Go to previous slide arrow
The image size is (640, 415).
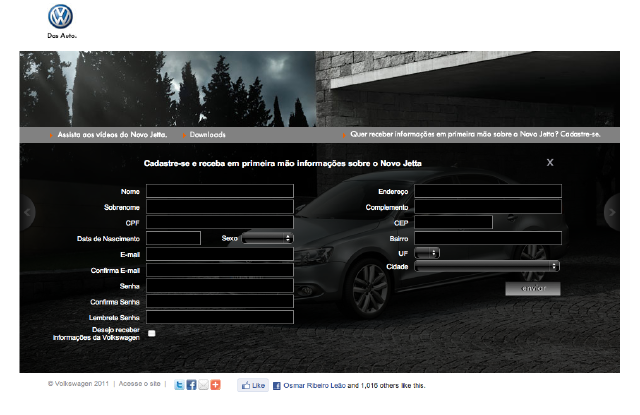coord(27,212)
